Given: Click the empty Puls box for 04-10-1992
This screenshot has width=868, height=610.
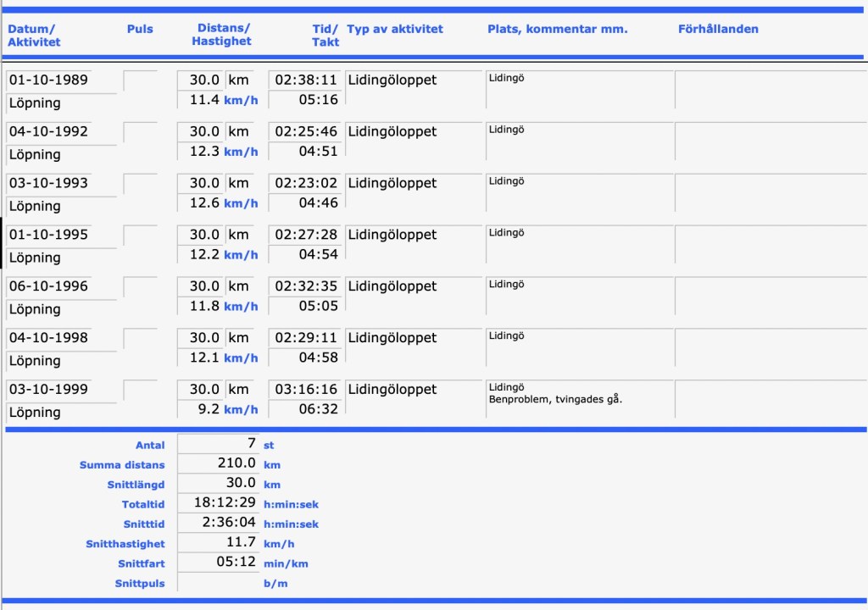Looking at the screenshot, I should point(141,131).
